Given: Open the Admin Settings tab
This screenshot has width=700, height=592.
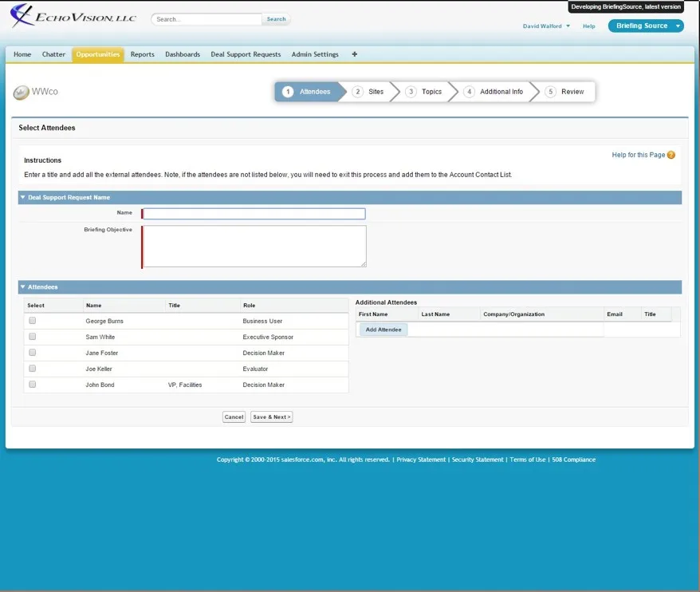Looking at the screenshot, I should point(315,54).
